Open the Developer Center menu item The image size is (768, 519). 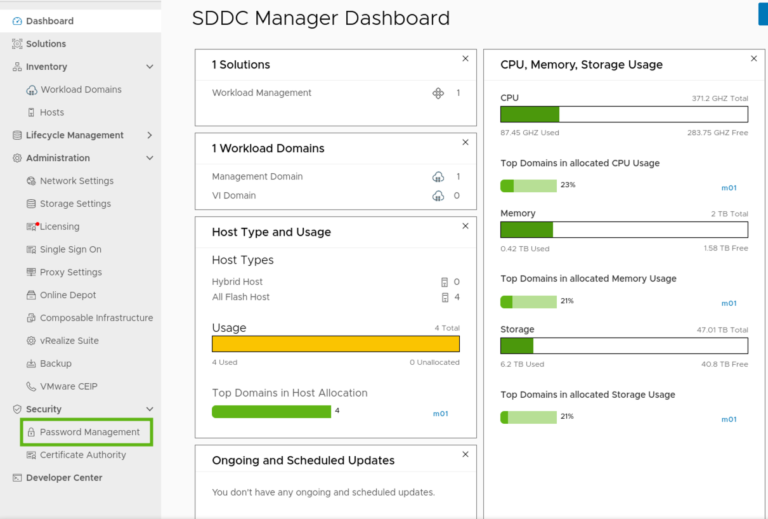click(x=64, y=477)
